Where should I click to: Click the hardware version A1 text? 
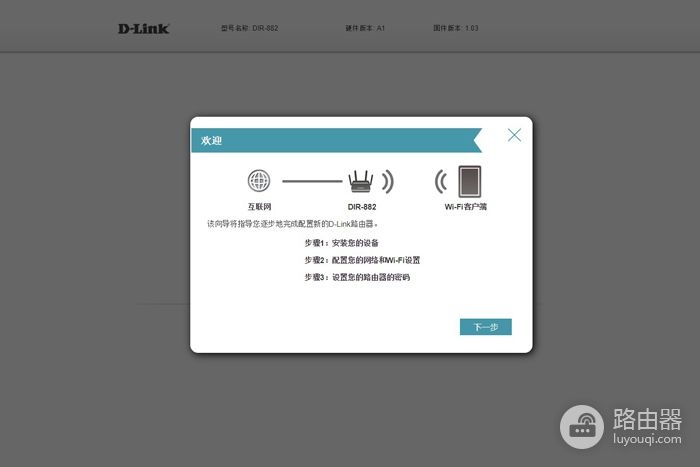click(365, 28)
